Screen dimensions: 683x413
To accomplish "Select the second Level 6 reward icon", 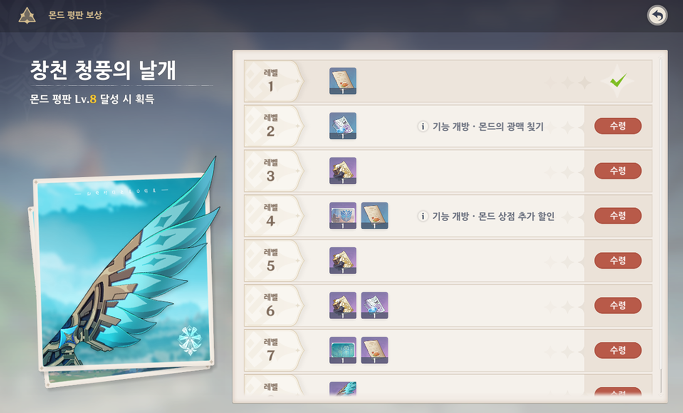I will (375, 305).
